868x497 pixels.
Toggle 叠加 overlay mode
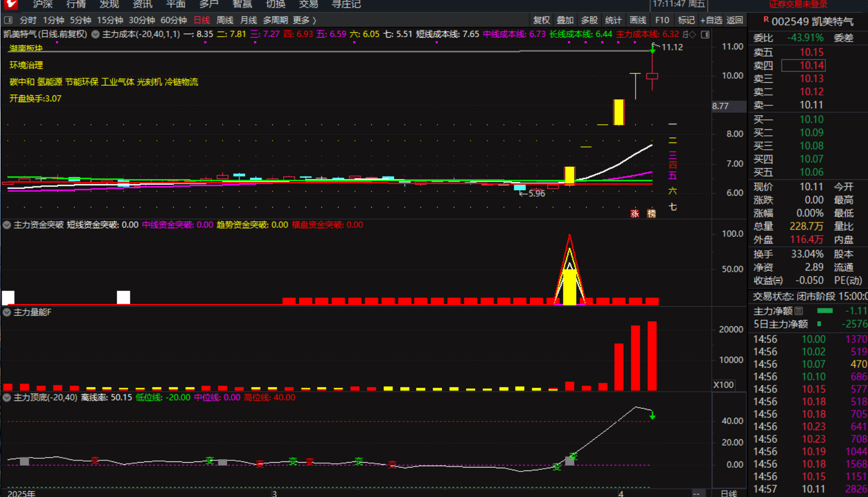[565, 21]
